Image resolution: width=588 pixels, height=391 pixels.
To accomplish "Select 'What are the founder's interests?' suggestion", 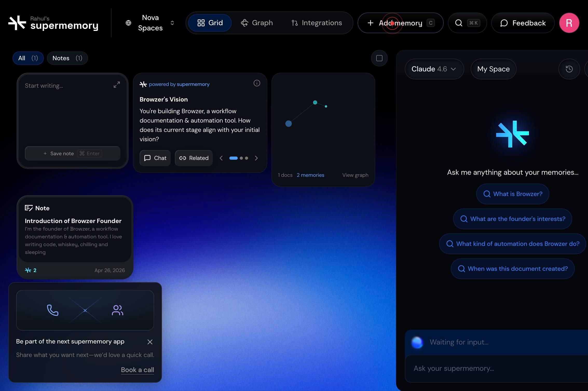I will (x=512, y=219).
